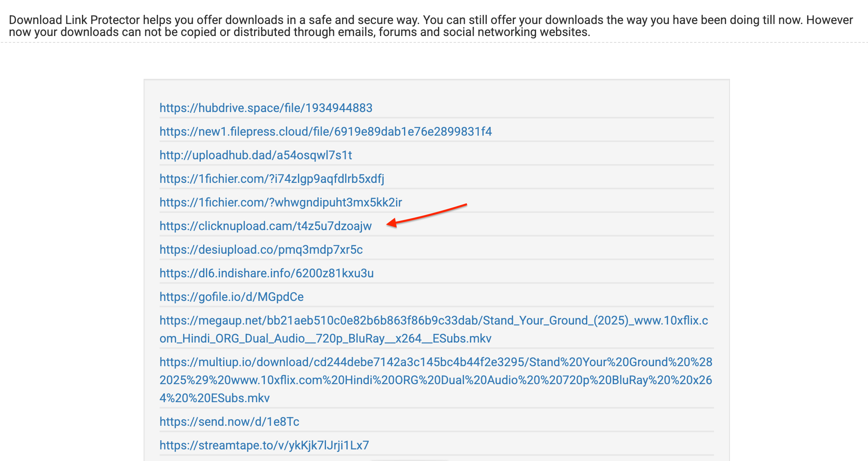868x461 pixels.
Task: Open the new1.filepress.cloud file link
Action: pyautogui.click(x=326, y=132)
